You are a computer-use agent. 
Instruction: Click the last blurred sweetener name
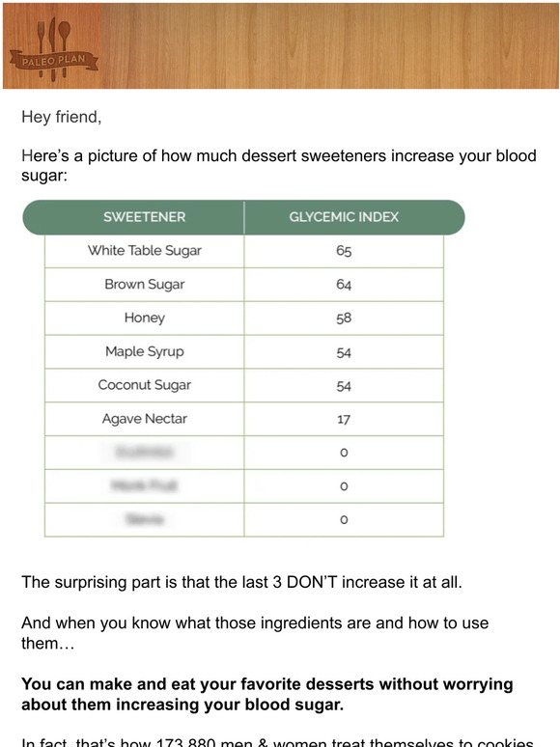point(145,519)
